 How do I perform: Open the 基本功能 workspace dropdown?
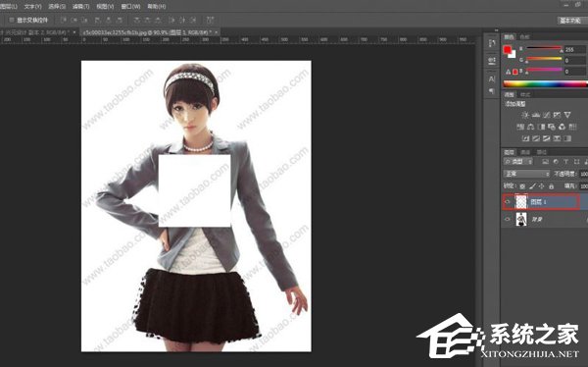570,21
